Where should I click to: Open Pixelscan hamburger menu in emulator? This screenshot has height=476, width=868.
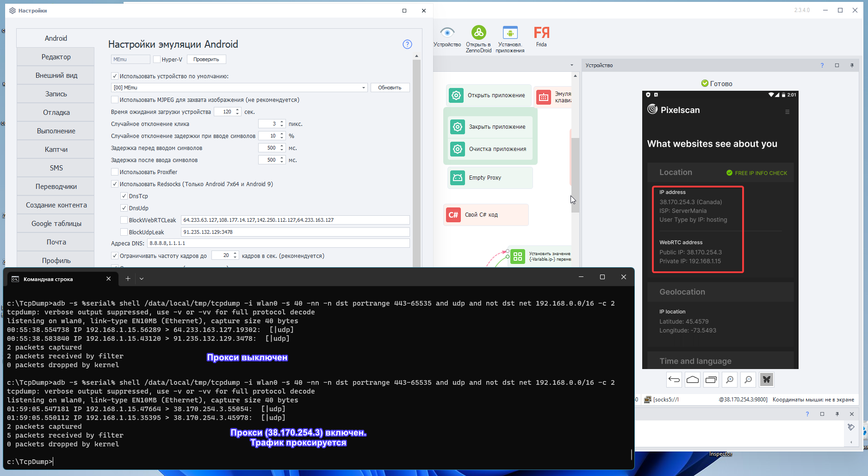[787, 112]
